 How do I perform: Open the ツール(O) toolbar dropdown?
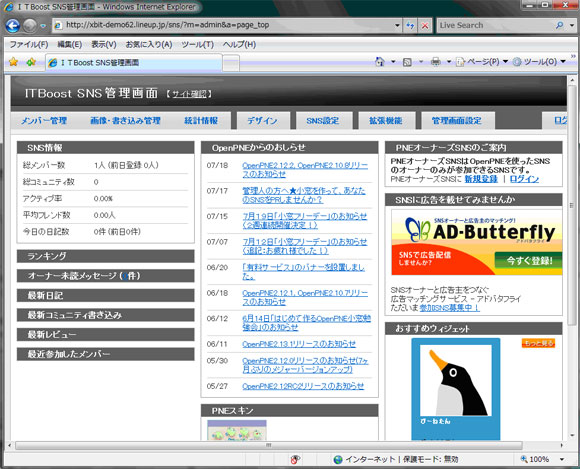[x=539, y=62]
